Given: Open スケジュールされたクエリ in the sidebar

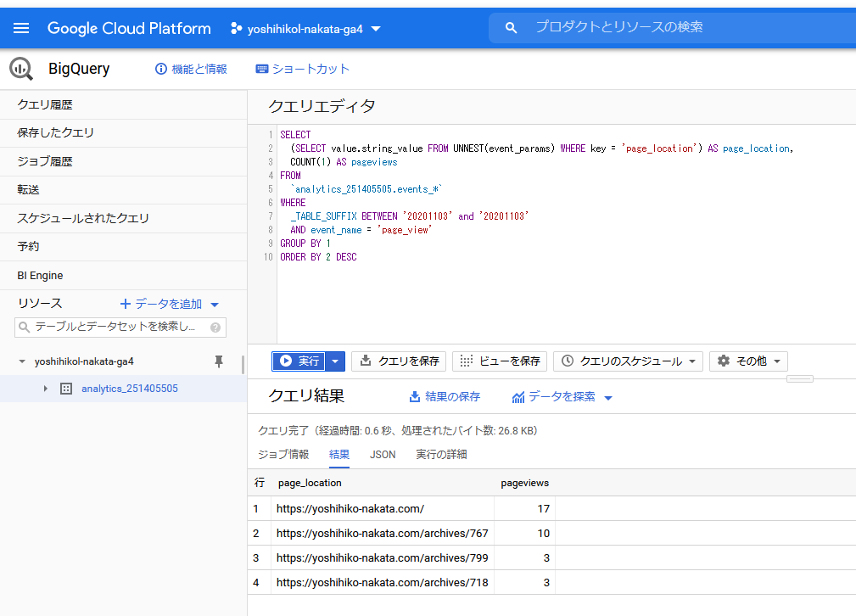Looking at the screenshot, I should pyautogui.click(x=123, y=218).
